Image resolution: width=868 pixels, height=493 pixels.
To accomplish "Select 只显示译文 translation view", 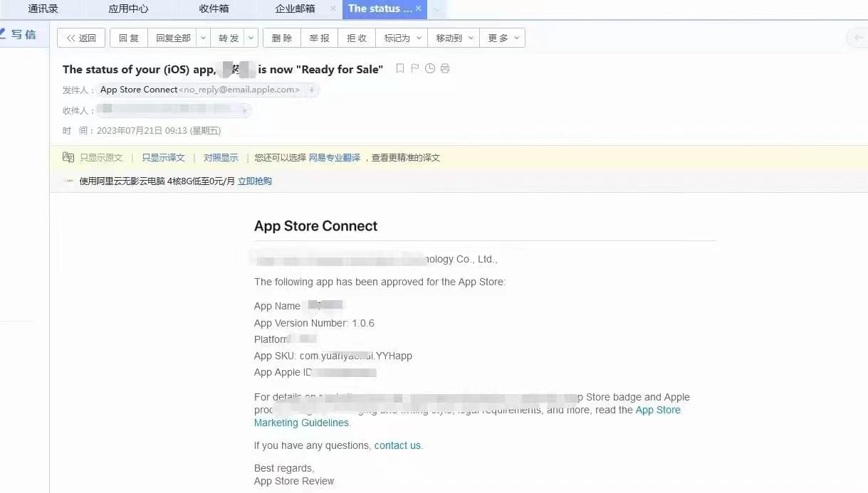I will (x=163, y=158).
